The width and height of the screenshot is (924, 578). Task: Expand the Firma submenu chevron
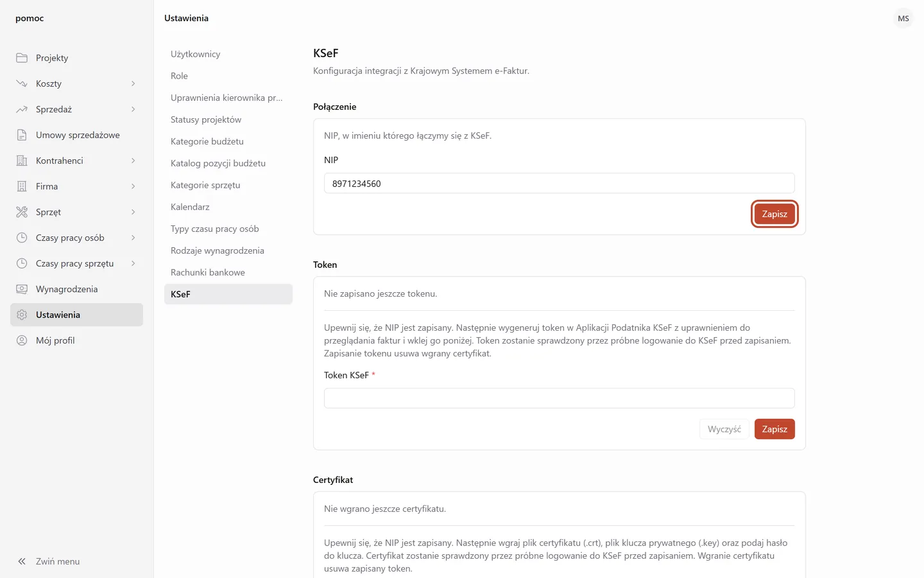point(133,186)
